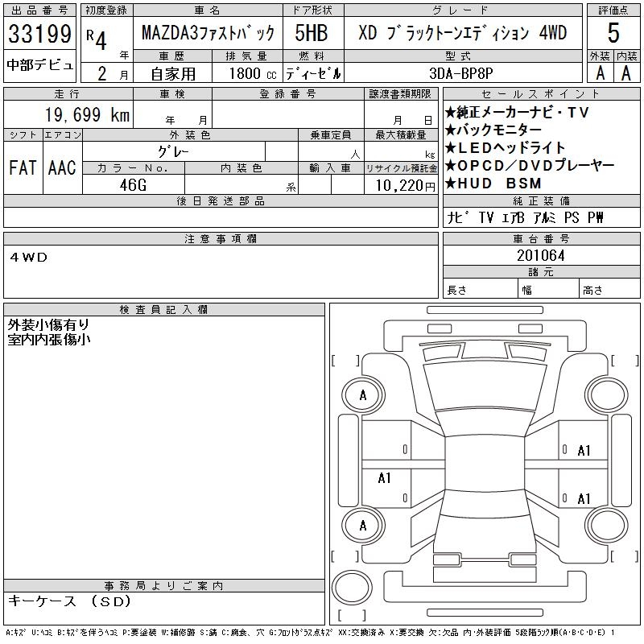Select the 検査員記入欄 header
The image size is (644, 644).
click(x=164, y=310)
